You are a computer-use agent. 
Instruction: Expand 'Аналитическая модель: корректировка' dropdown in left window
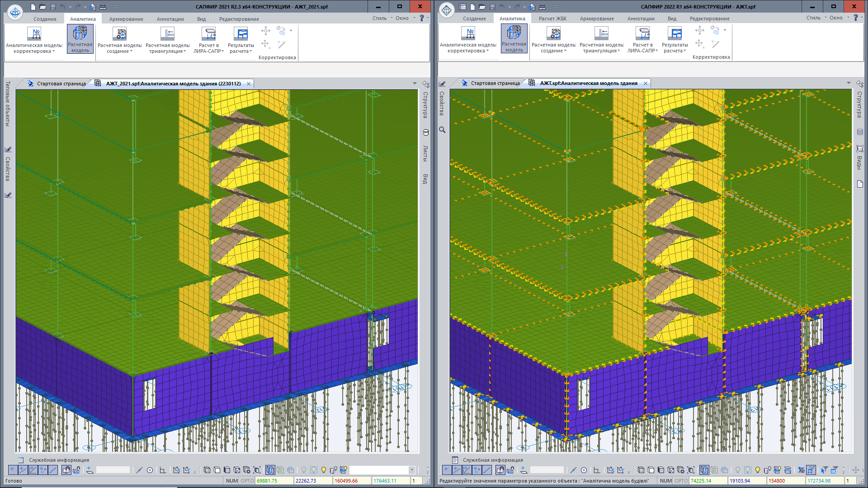point(34,48)
